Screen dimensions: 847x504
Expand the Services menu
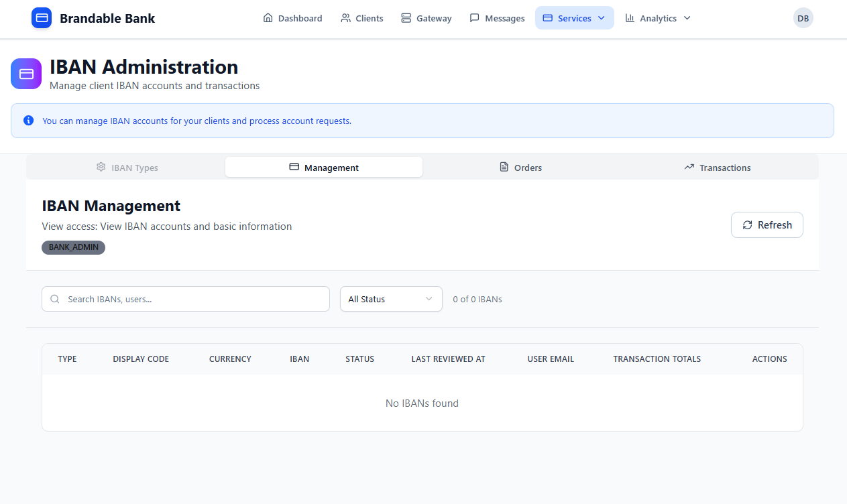574,18
